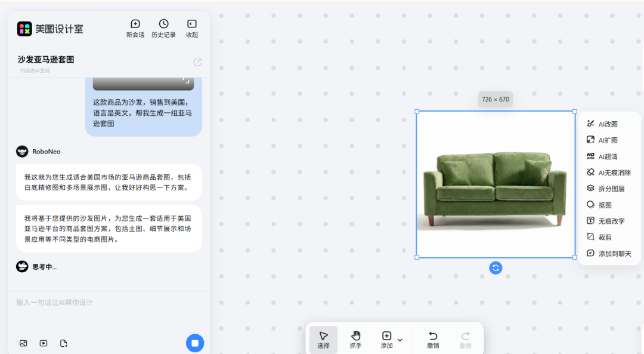Screen dimensions: 644x354
Task: Click the video upload icon
Action: click(43, 343)
